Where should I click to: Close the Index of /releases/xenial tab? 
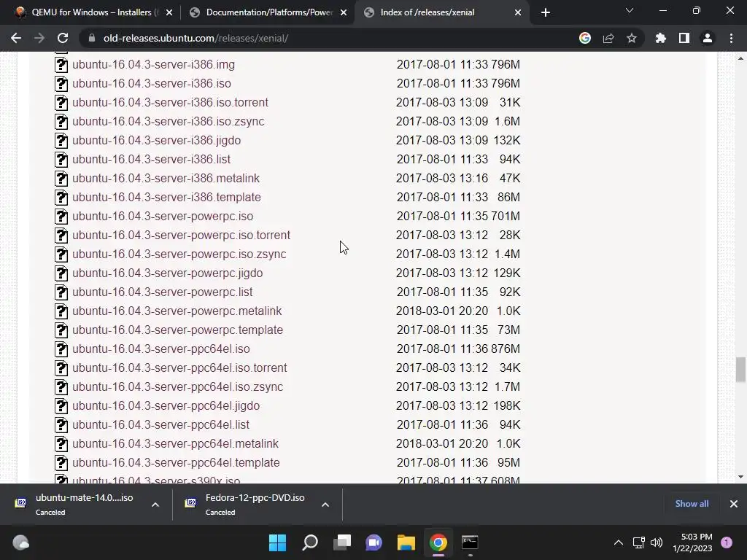point(518,12)
